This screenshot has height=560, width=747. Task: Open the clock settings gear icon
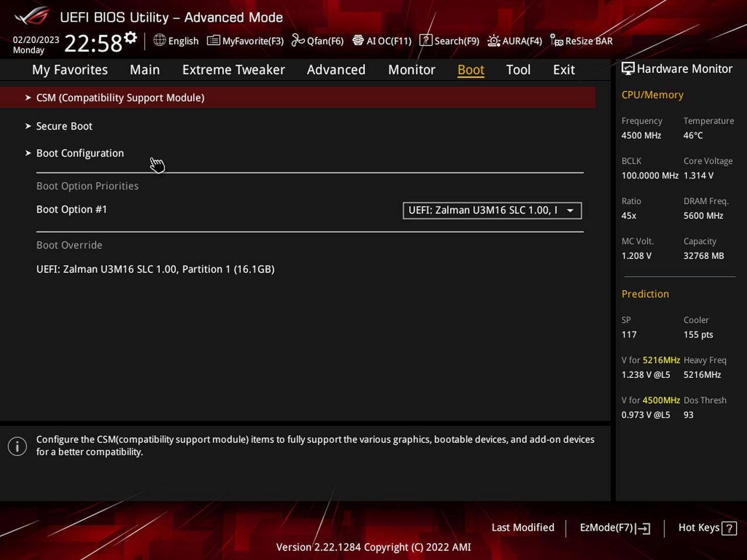[131, 38]
